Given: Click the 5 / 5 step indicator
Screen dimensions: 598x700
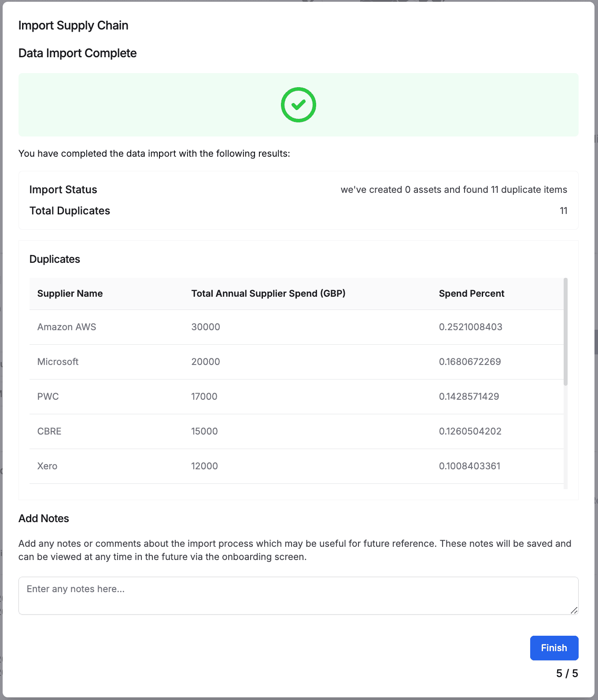Looking at the screenshot, I should (x=567, y=674).
